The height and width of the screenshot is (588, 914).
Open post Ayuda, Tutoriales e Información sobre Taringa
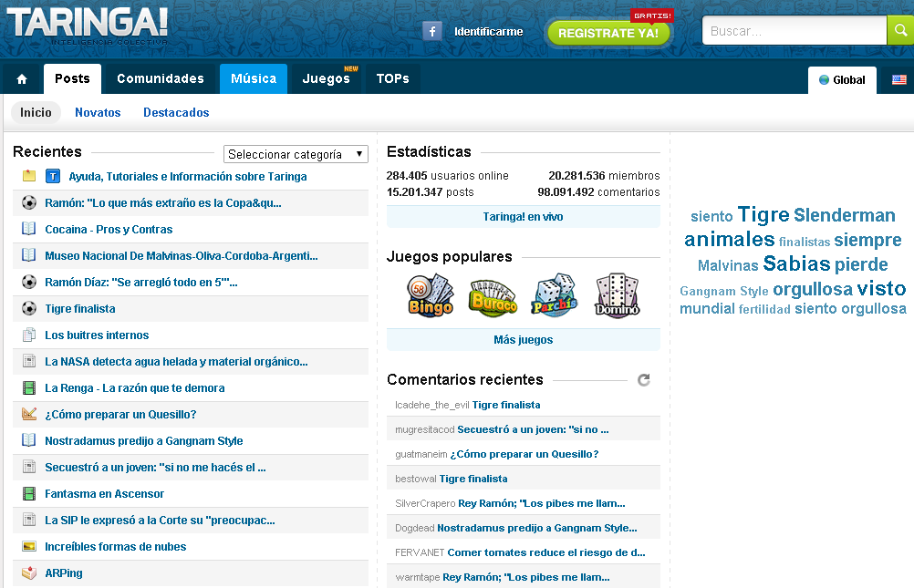point(188,176)
